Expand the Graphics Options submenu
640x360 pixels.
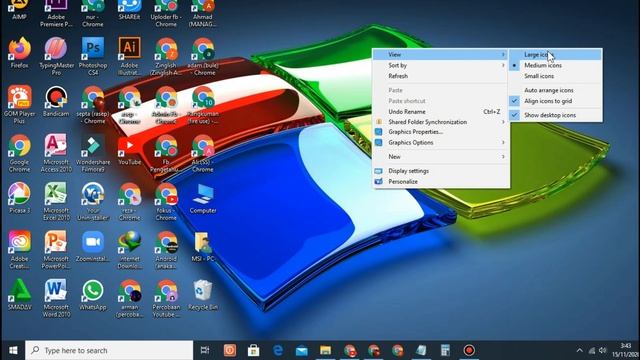(440, 142)
